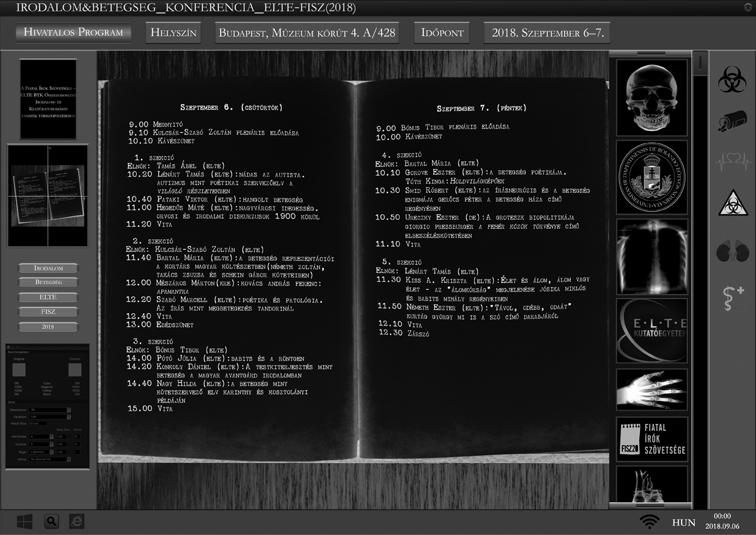The width and height of the screenshot is (756, 535).
Task: Open the Fiatal Írók Szövetsége poster thumbnail
Action: pos(48,100)
